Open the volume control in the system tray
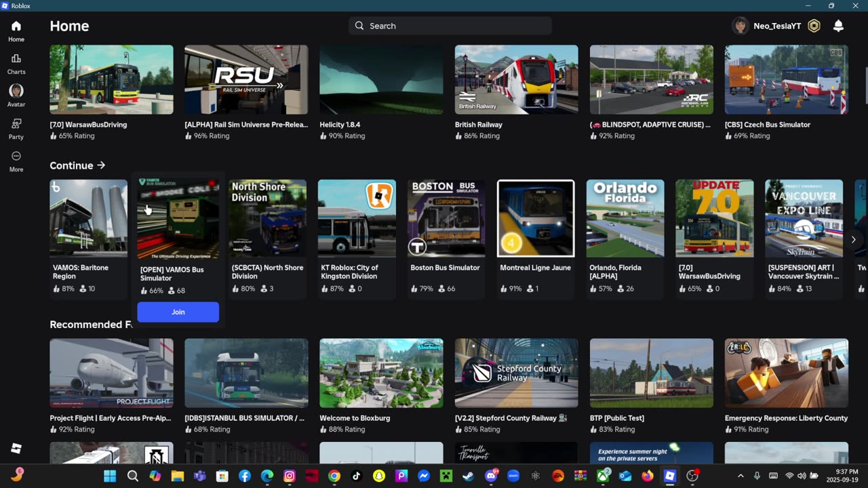 802,476
